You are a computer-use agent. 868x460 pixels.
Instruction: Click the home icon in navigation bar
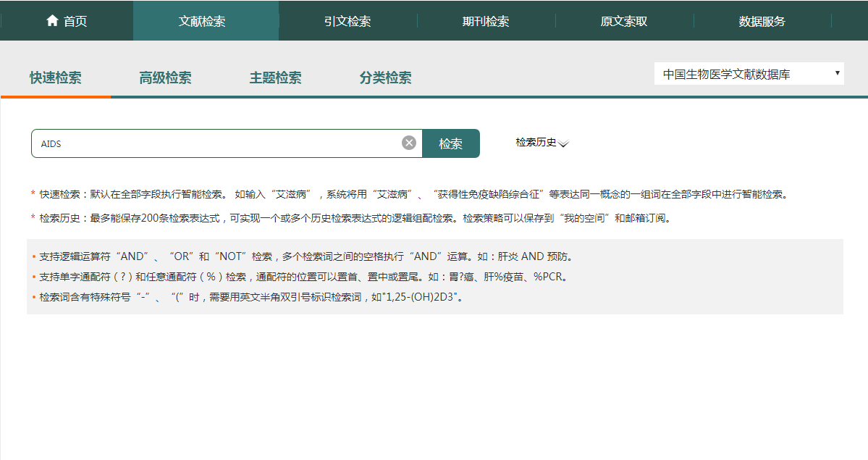coord(52,21)
